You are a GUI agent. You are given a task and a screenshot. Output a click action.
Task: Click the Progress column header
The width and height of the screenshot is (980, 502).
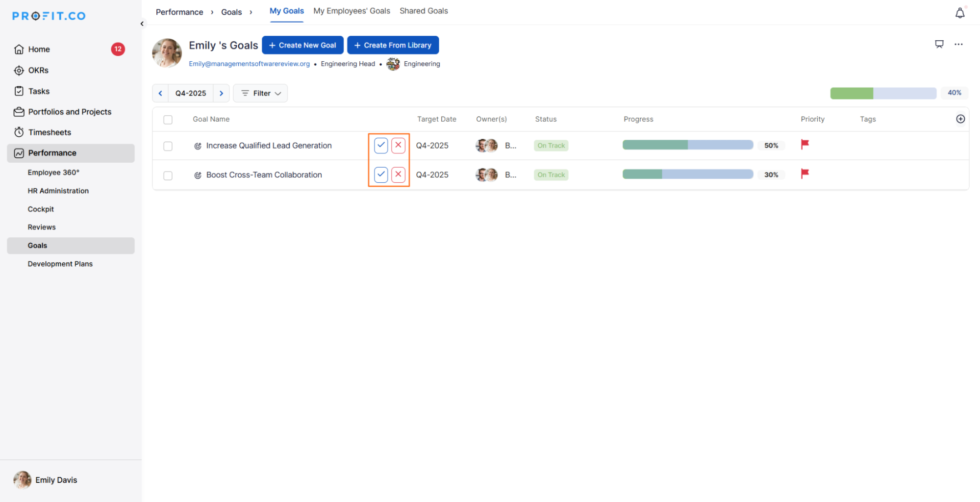[x=638, y=119]
